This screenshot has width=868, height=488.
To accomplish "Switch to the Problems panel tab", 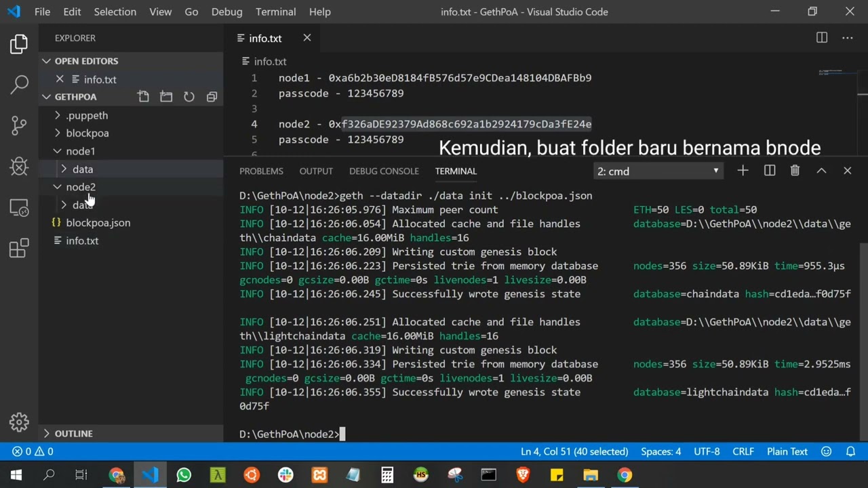I will (261, 171).
